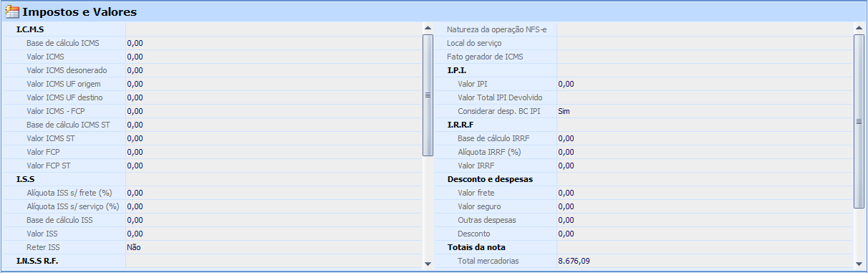Edit the Valor ICMS desonerado value

pos(274,70)
